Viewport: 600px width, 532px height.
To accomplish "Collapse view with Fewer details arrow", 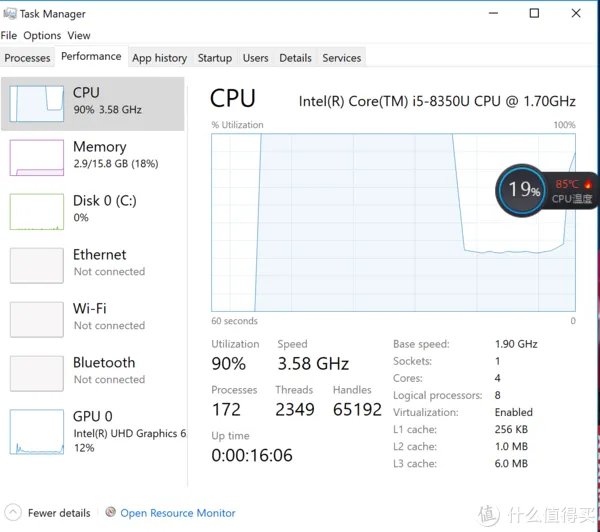I will click(x=12, y=513).
